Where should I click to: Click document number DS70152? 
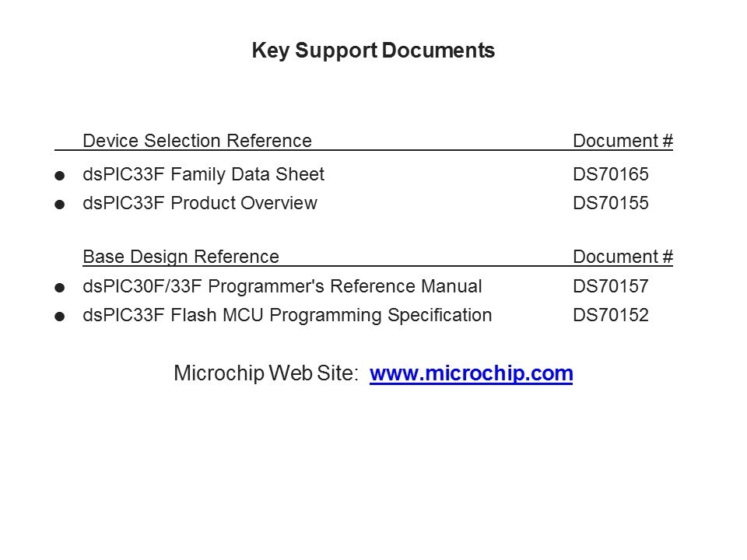(x=610, y=316)
